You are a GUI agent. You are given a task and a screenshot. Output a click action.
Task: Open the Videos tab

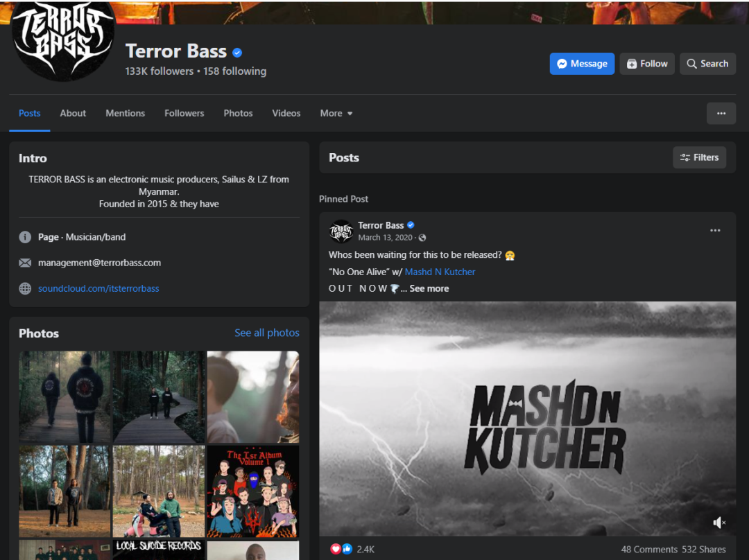coord(286,113)
